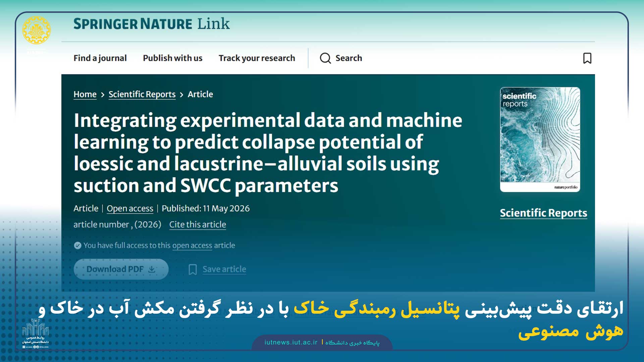Click the Search magnifier icon
The image size is (644, 362).
(325, 58)
